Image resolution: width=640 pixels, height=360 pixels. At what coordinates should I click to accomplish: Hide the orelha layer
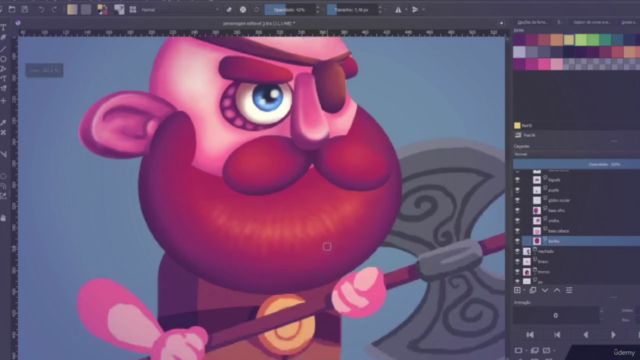pyautogui.click(x=517, y=221)
